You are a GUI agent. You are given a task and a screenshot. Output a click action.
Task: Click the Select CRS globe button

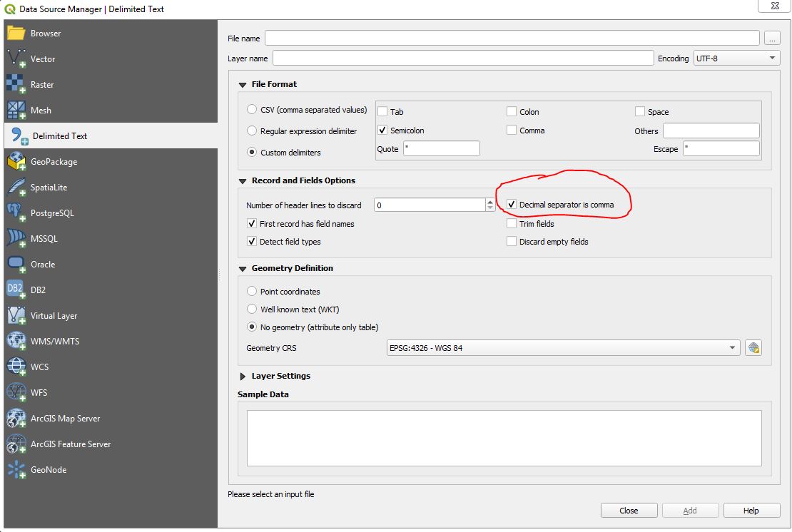pyautogui.click(x=753, y=348)
